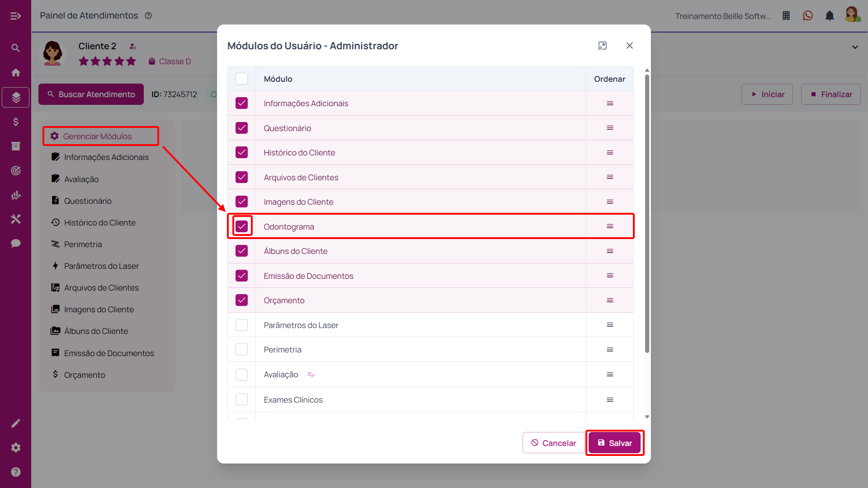Click the apps grid icon in header
This screenshot has width=868, height=488.
[x=786, y=16]
